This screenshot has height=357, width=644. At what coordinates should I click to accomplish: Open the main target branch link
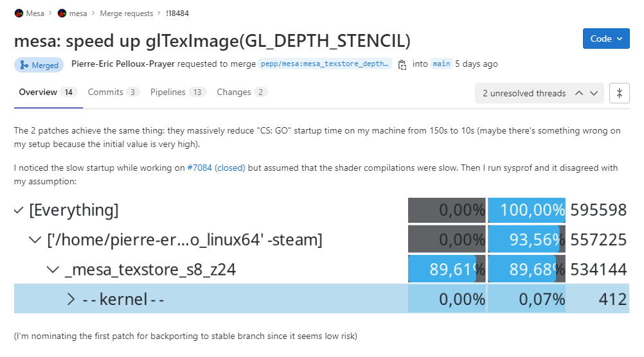pyautogui.click(x=442, y=64)
